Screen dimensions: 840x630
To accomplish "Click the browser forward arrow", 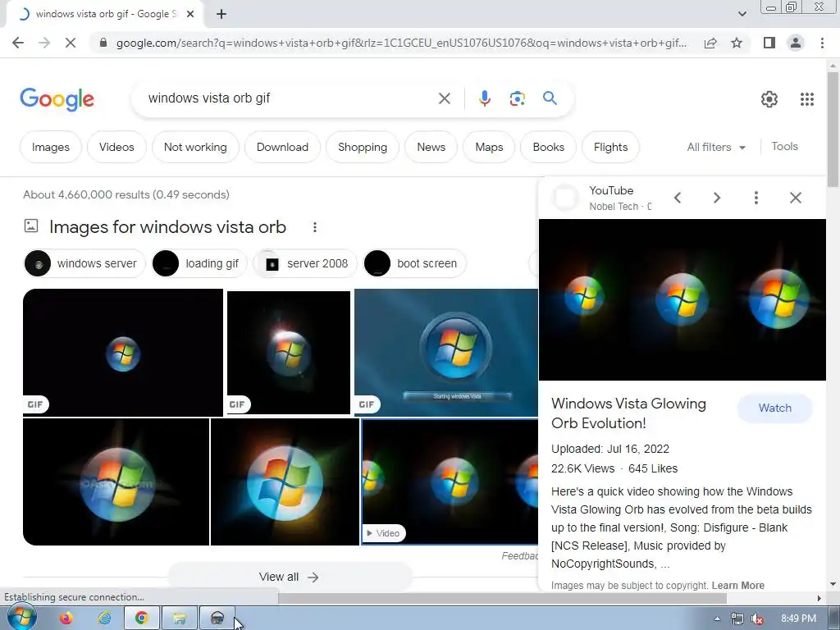I will 44,43.
